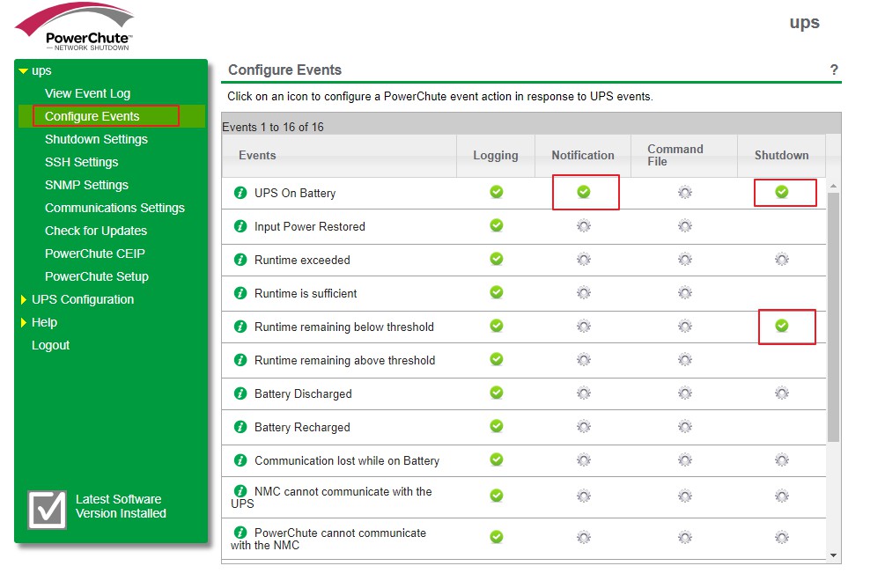Click the Latest Software Version Installed checkmark icon
The image size is (885, 588).
coord(47,509)
